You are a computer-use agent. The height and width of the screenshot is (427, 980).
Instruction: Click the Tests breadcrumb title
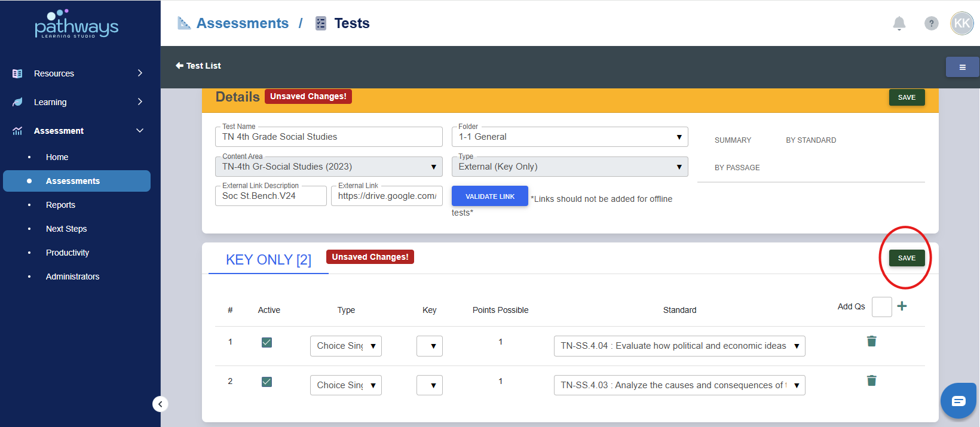point(352,23)
